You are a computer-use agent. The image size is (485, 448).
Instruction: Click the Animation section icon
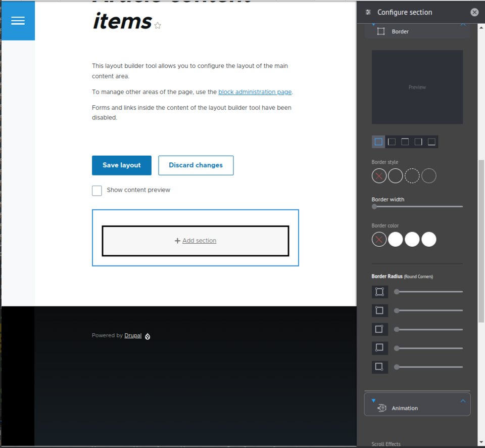point(382,408)
